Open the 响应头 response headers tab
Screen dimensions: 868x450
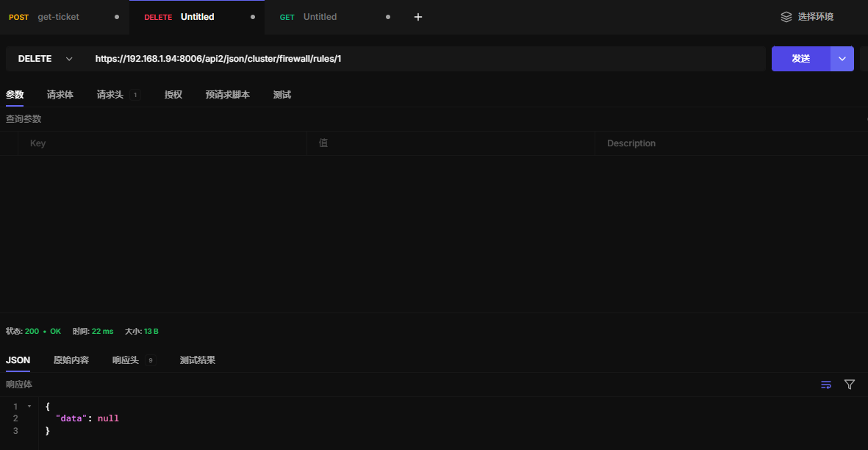126,360
